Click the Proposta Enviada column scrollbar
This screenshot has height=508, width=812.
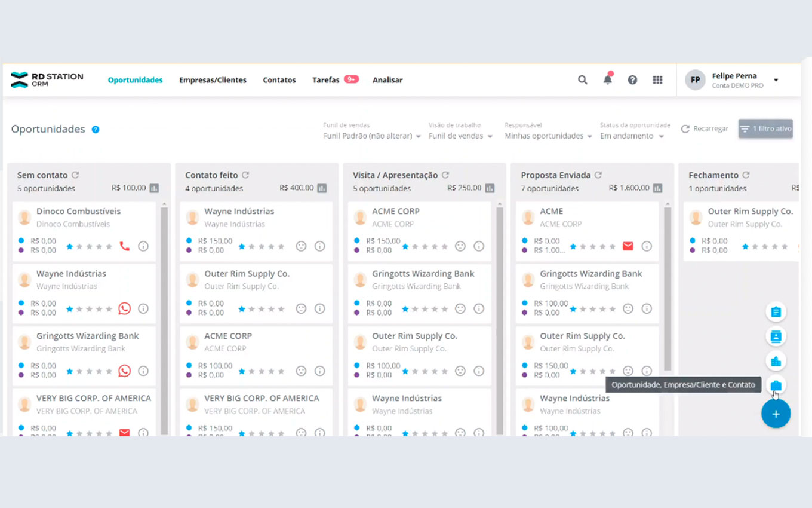coord(668,288)
